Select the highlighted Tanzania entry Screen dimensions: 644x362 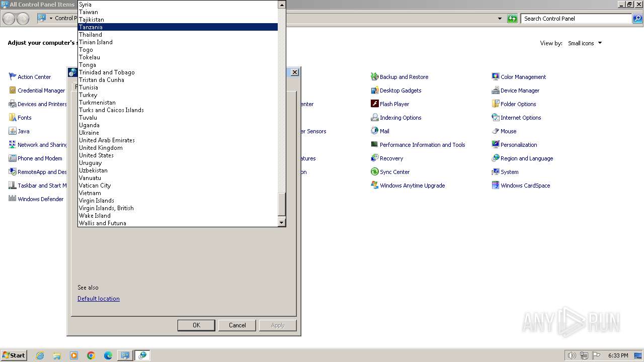click(178, 27)
